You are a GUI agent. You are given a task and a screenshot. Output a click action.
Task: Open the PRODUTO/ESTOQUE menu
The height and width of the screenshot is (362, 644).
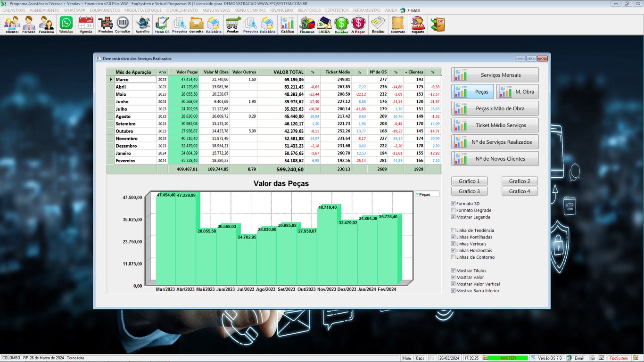point(143,10)
